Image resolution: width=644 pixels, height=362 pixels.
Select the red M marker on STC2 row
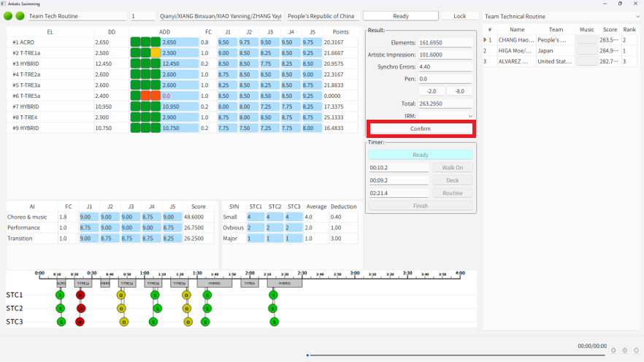tap(81, 308)
